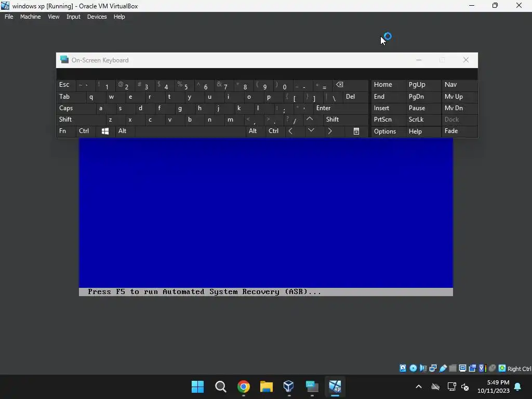Tap the context menu key icon

(356, 131)
